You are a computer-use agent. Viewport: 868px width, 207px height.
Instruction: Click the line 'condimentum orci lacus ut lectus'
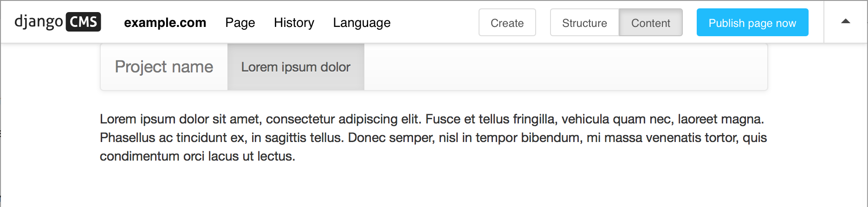197,156
